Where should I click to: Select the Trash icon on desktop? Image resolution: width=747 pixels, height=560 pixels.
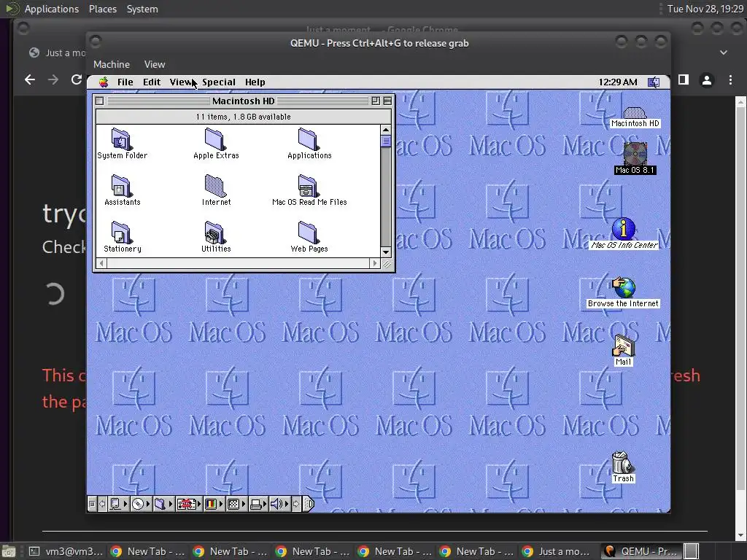coord(623,467)
